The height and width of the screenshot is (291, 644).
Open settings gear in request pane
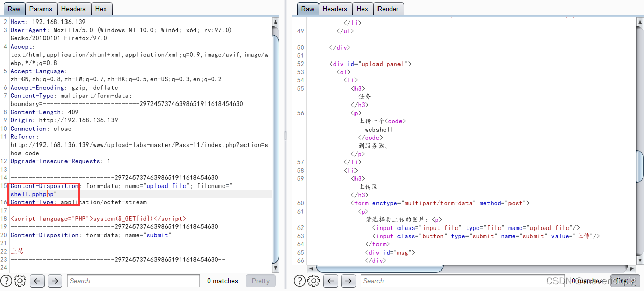click(20, 281)
